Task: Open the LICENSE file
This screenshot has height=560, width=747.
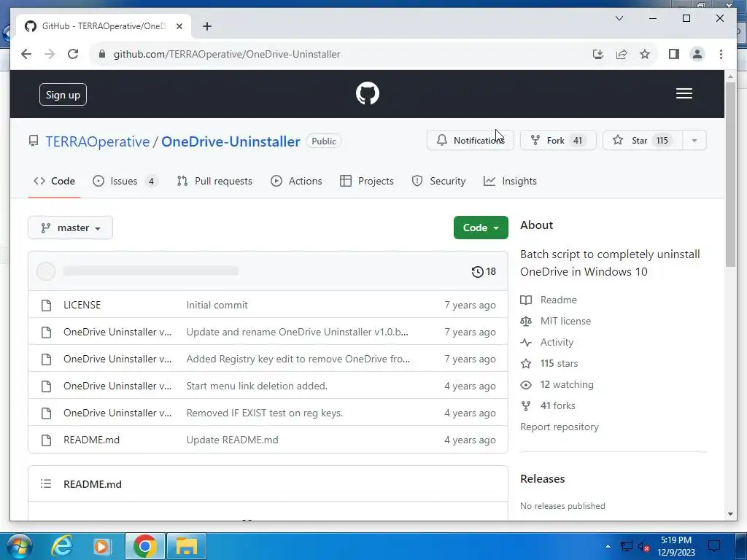Action: 82,305
